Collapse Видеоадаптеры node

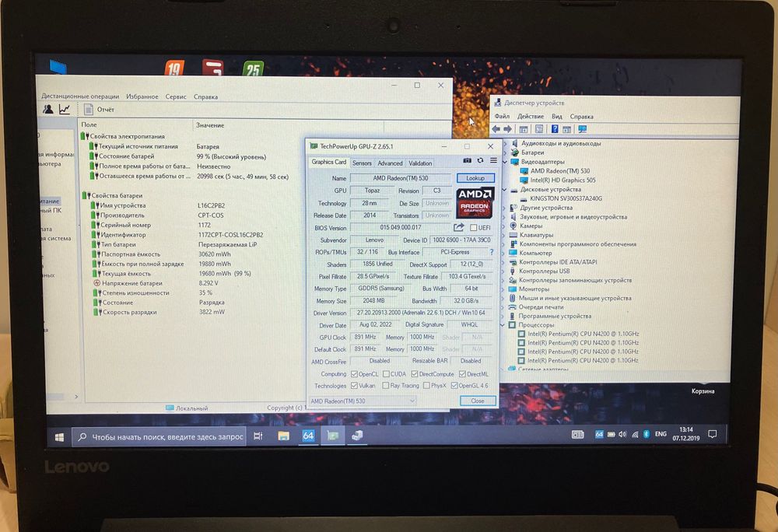tap(505, 162)
